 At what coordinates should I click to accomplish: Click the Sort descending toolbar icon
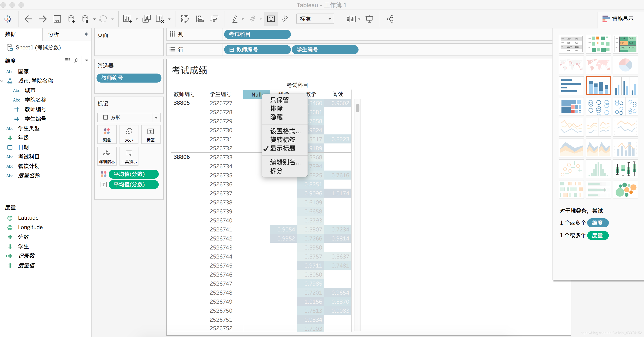click(214, 19)
